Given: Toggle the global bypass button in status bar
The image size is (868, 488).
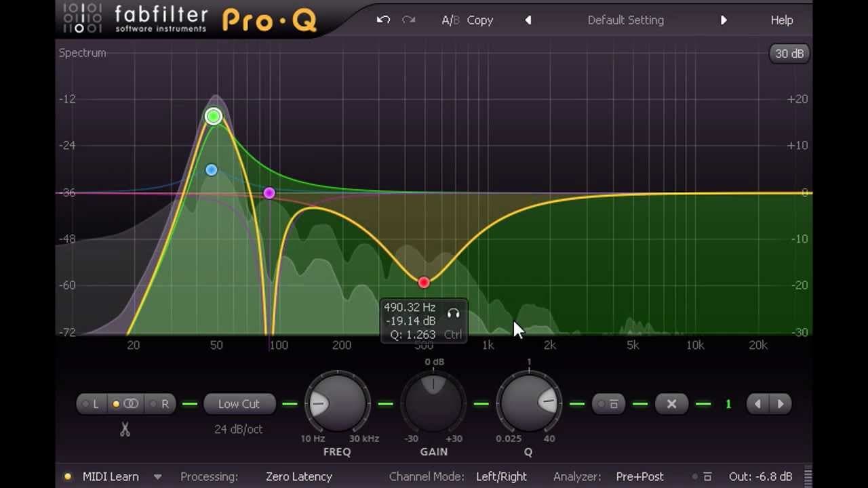Looking at the screenshot, I should 703,476.
